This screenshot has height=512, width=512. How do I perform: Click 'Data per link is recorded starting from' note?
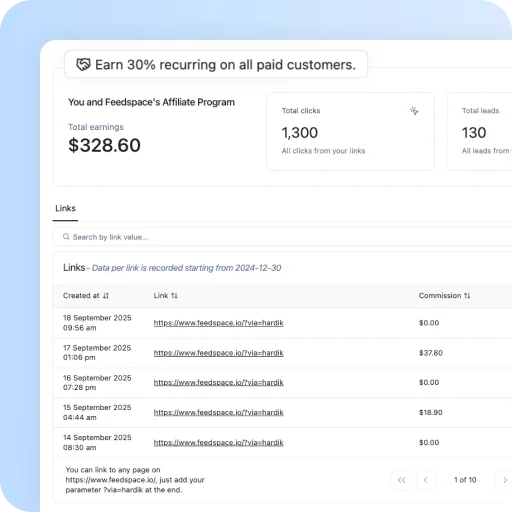tap(163, 268)
